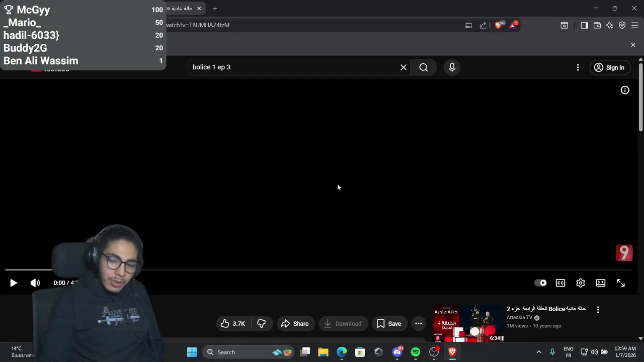Open a new browser tab
The image size is (644, 362).
coord(215,9)
